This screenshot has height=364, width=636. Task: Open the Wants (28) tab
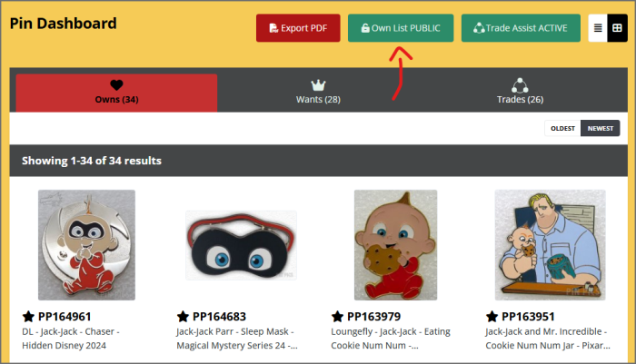pos(318,93)
